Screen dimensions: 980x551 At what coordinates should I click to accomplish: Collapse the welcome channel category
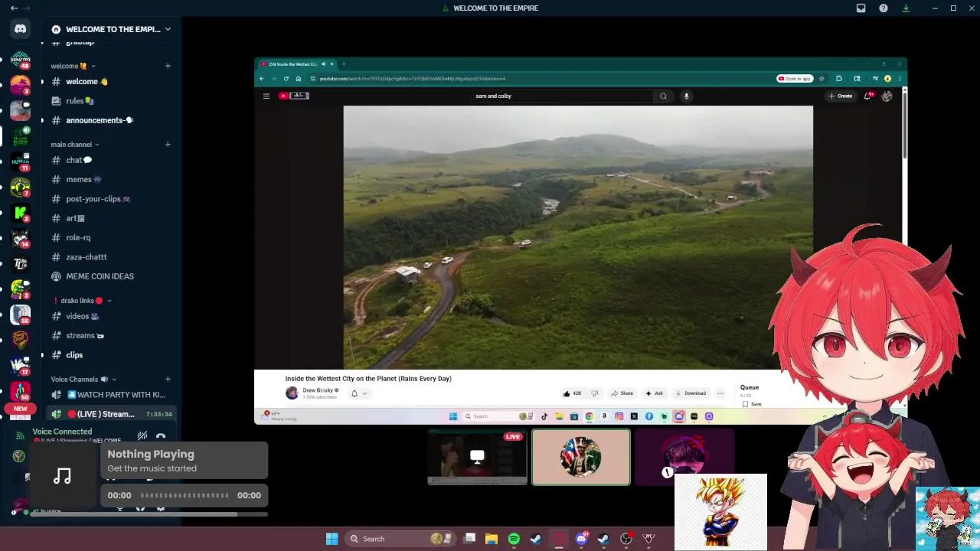click(73, 66)
